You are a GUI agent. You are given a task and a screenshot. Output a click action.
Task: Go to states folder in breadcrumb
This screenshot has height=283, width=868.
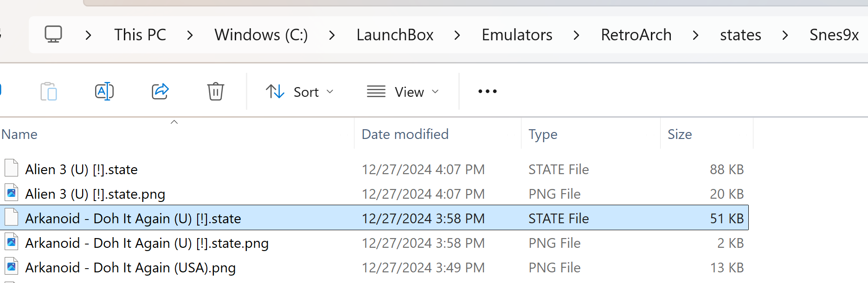click(740, 35)
